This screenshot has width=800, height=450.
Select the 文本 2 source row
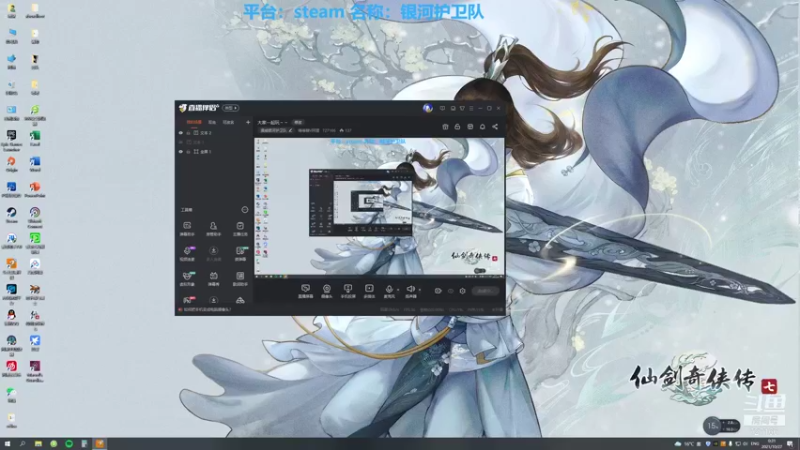(214, 133)
